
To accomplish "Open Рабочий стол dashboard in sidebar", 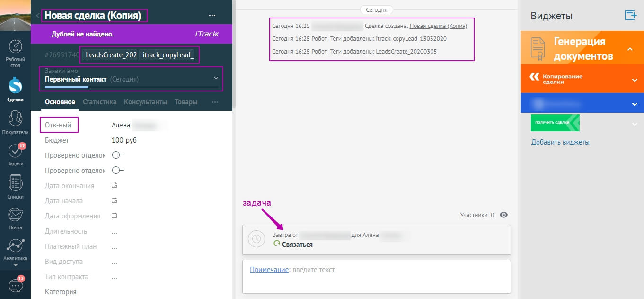I will (16, 52).
